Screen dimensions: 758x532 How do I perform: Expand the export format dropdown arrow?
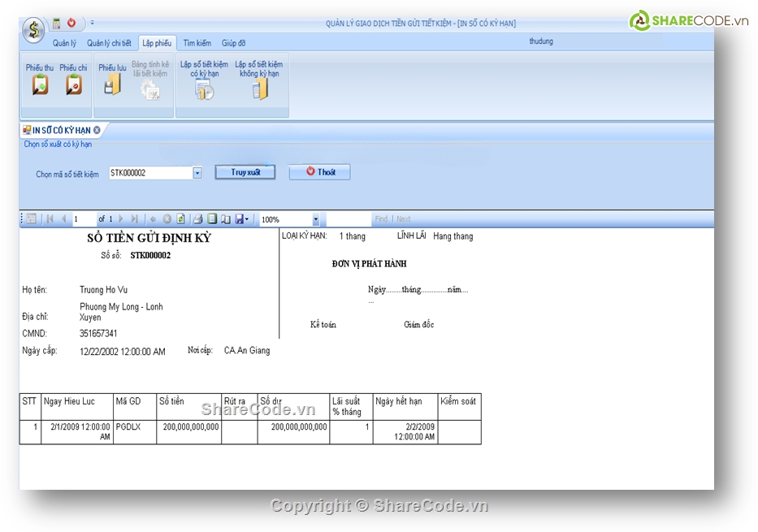tap(247, 218)
